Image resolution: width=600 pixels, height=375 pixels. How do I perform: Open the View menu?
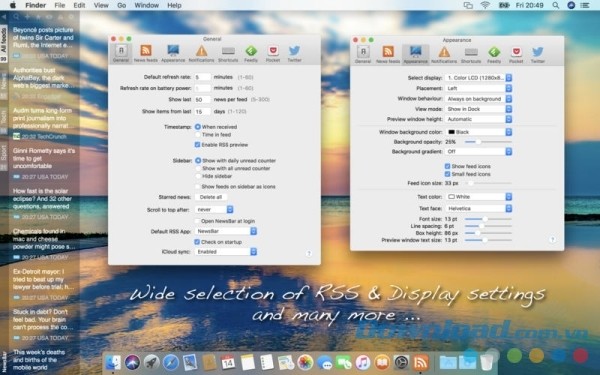(x=101, y=5)
